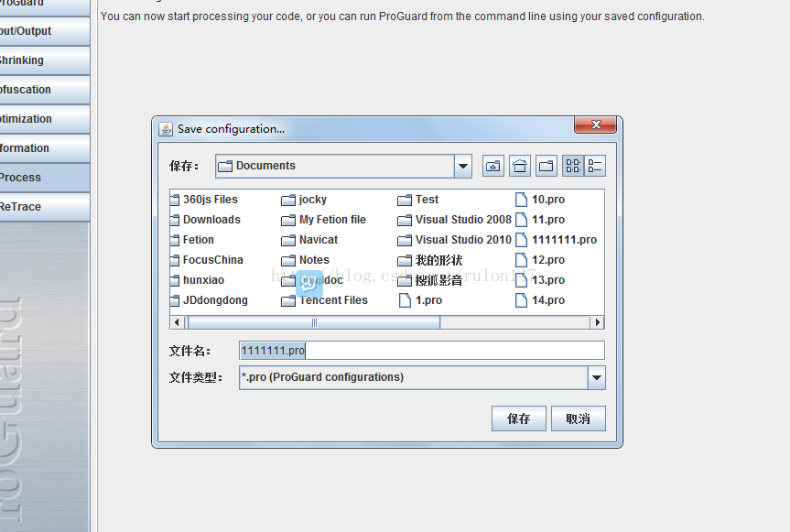The image size is (790, 532).
Task: Click the horizontal scrollbar left arrow
Action: coord(177,322)
